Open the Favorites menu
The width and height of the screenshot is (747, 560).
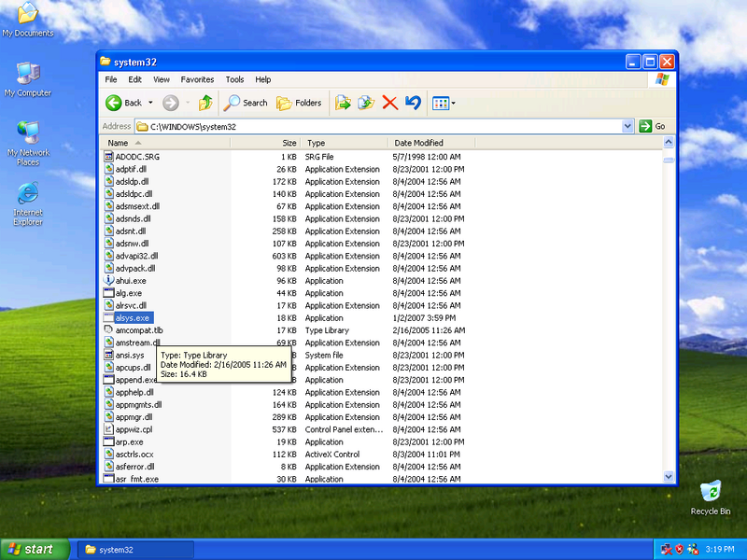pos(197,79)
